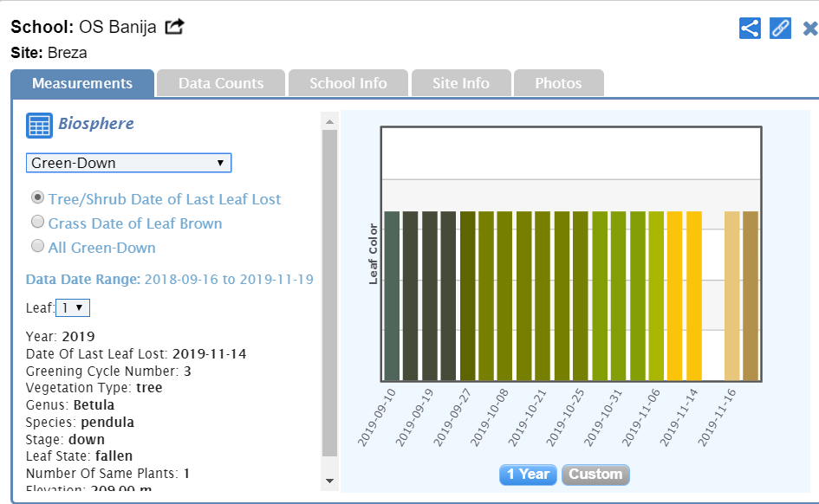Open the Biosphere data table icon

39,125
